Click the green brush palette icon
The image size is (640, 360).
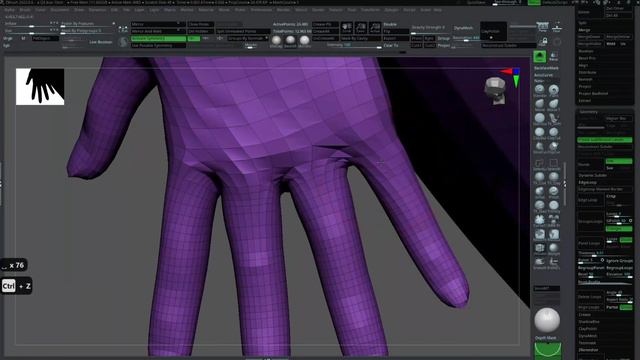tap(540, 56)
